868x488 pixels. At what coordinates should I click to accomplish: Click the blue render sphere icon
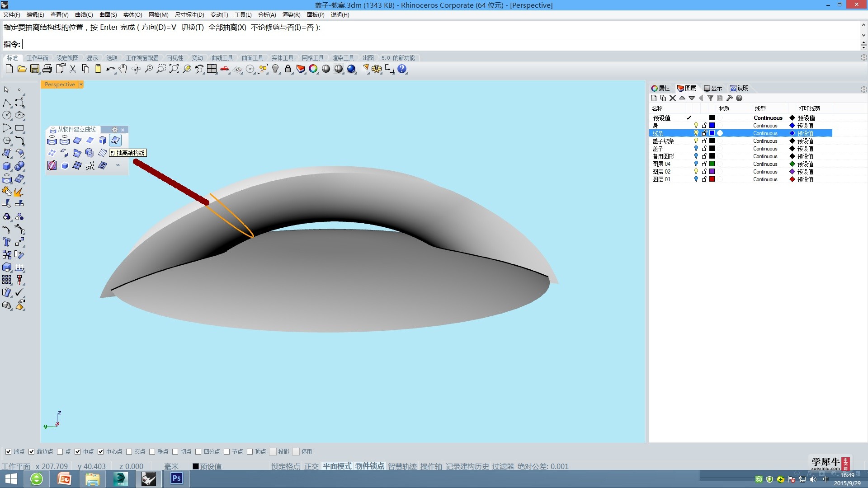(351, 69)
